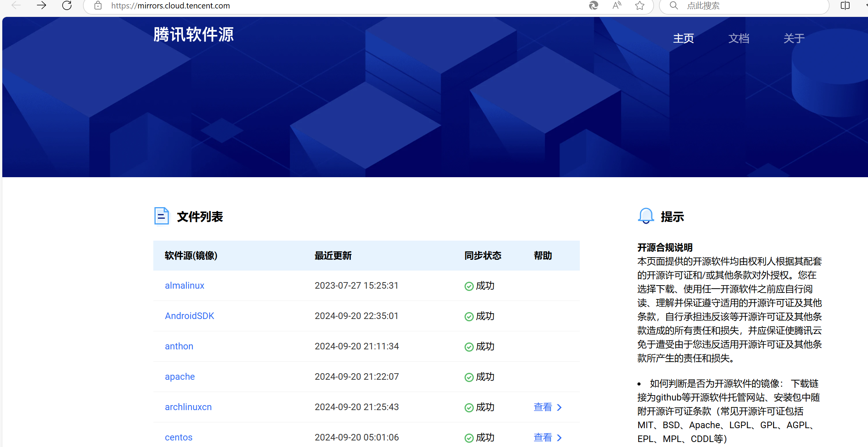Click the bell icon beside 提示

(x=646, y=216)
